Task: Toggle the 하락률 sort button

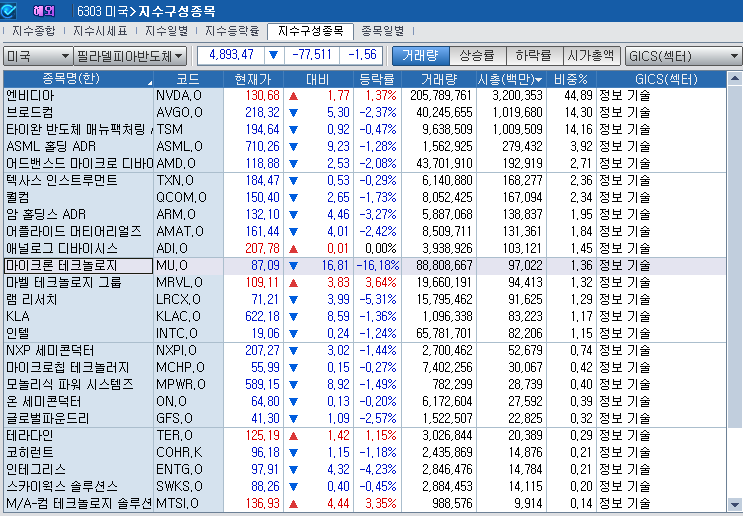Action: click(x=534, y=55)
